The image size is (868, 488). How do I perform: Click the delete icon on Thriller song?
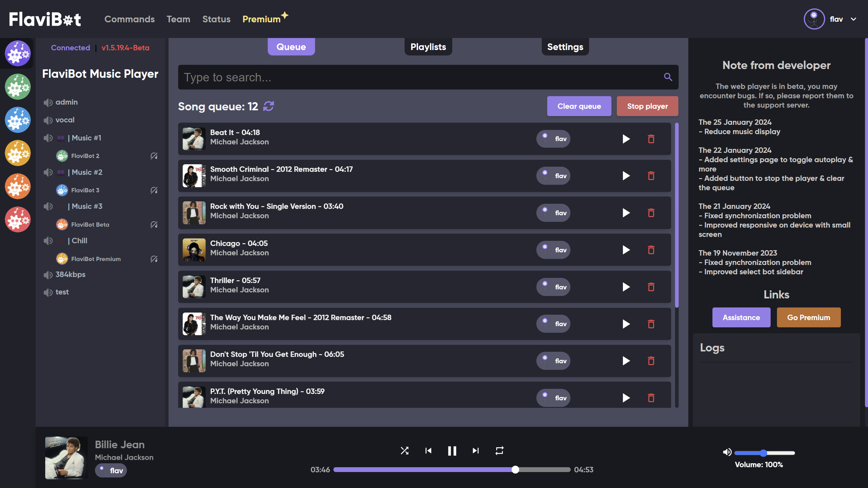point(651,287)
